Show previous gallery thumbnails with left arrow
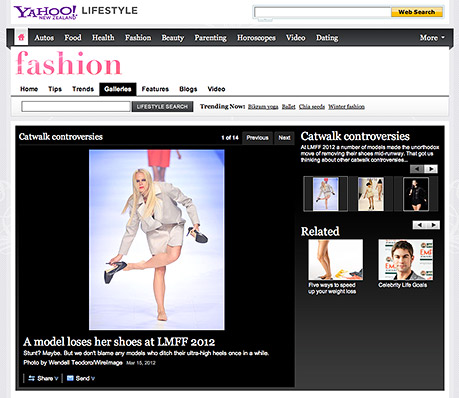Viewport: 459px width, 398px height. pos(417,169)
